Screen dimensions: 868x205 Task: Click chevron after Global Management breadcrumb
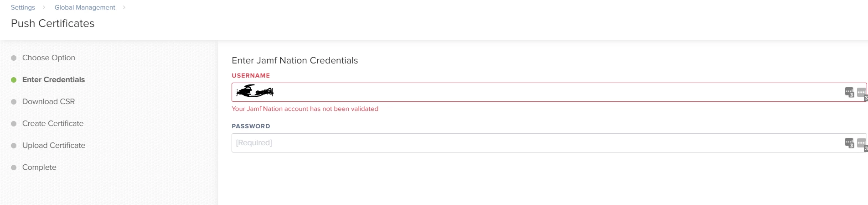point(124,7)
